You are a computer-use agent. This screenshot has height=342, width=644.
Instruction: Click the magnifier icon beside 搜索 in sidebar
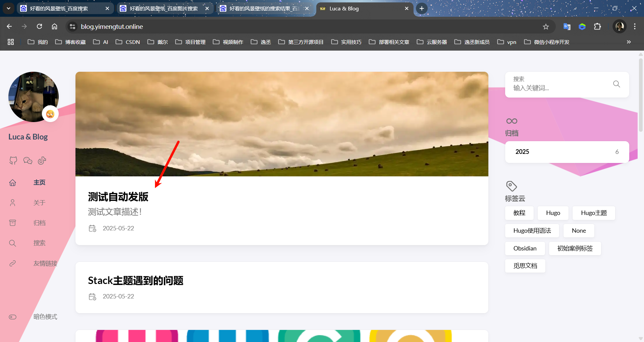[13, 243]
